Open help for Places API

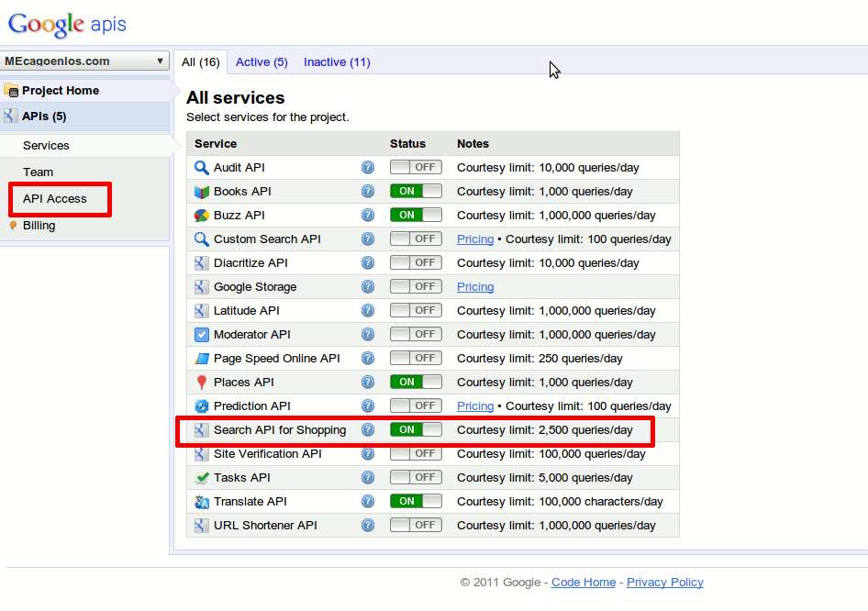368,382
